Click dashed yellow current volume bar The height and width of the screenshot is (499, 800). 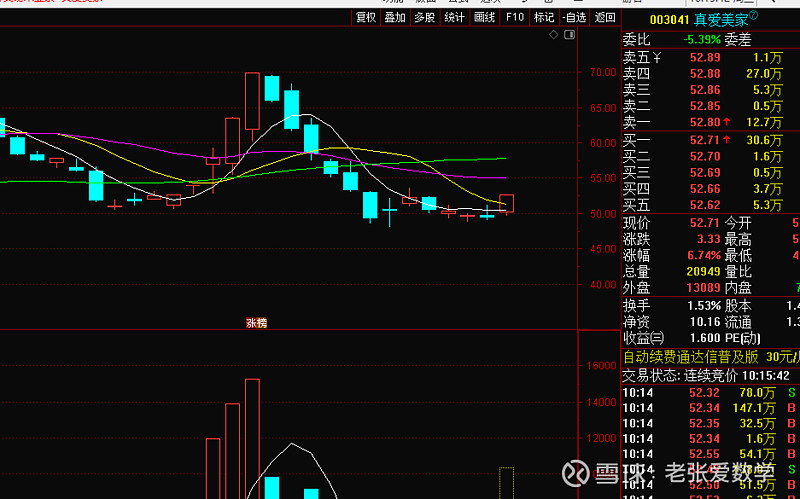pos(507,483)
